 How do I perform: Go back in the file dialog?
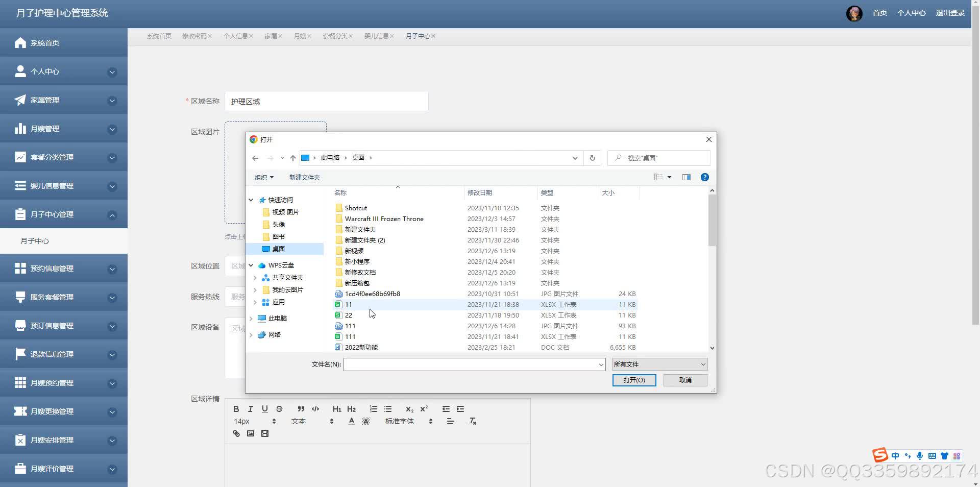(x=255, y=158)
